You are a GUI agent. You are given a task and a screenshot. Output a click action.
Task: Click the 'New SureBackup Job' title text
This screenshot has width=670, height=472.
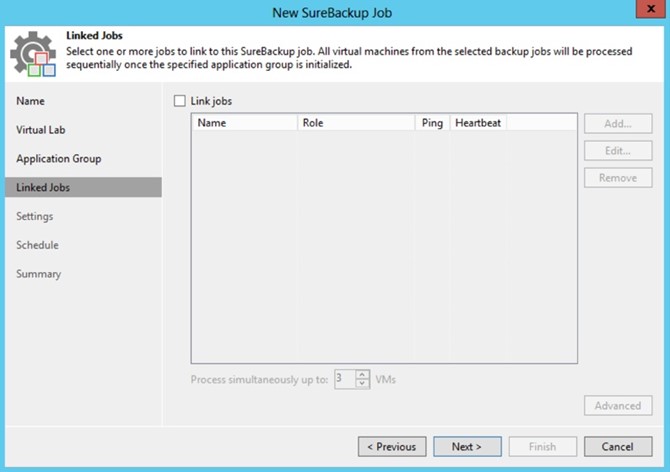(x=332, y=13)
